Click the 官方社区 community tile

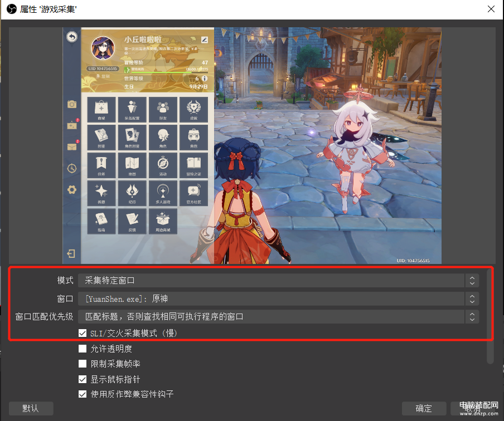194,193
